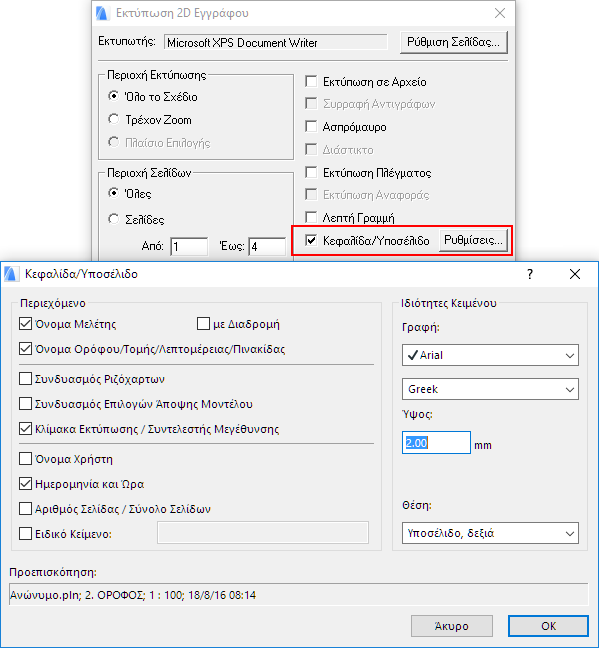Select the Τρέχον Zoom radio button
This screenshot has height=648, width=599.
click(x=114, y=119)
